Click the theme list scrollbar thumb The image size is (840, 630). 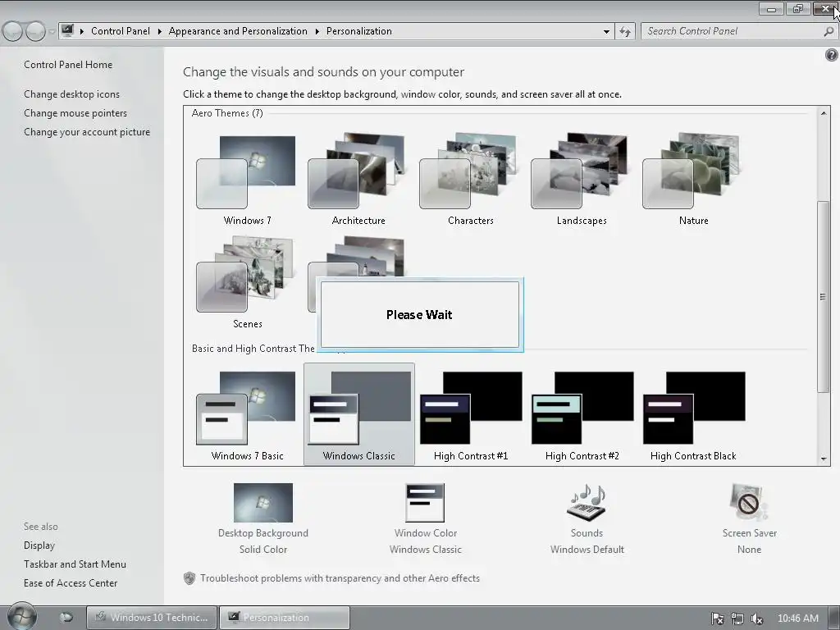(x=824, y=297)
